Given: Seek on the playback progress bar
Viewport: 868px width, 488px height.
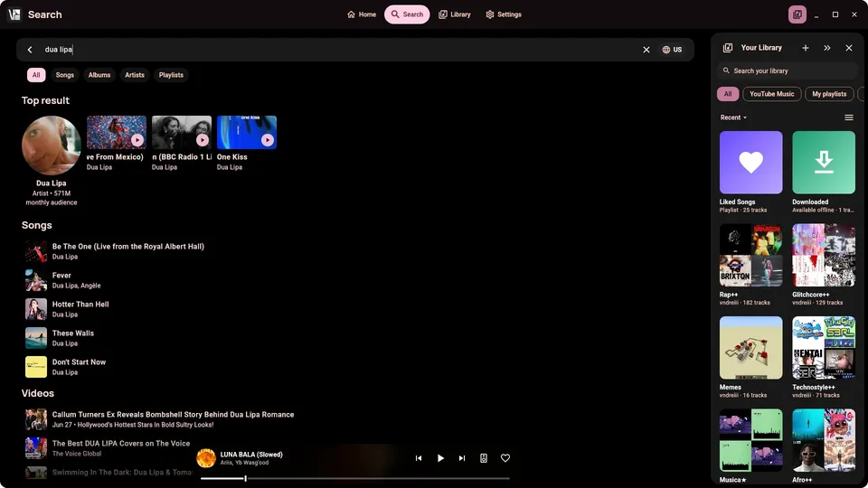Looking at the screenshot, I should 354,479.
